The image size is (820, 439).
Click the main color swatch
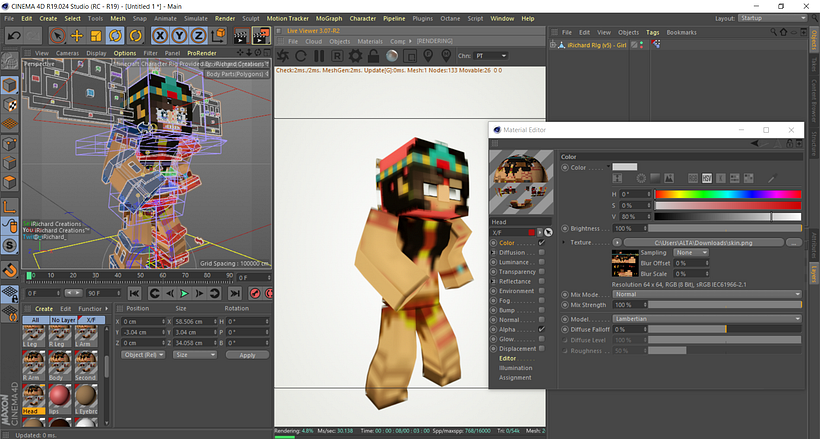click(x=625, y=167)
